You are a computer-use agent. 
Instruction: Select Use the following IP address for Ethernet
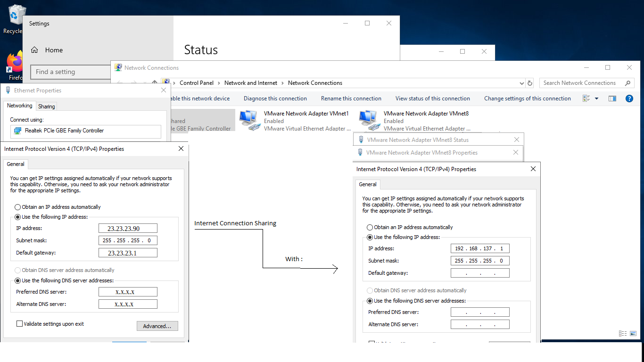18,217
